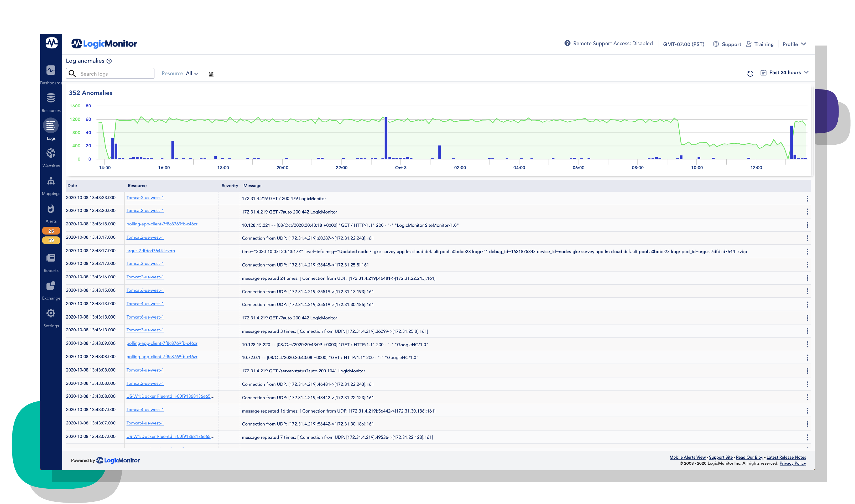This screenshot has height=504, width=855.
Task: Open the Alerts flame icon
Action: coord(51,208)
